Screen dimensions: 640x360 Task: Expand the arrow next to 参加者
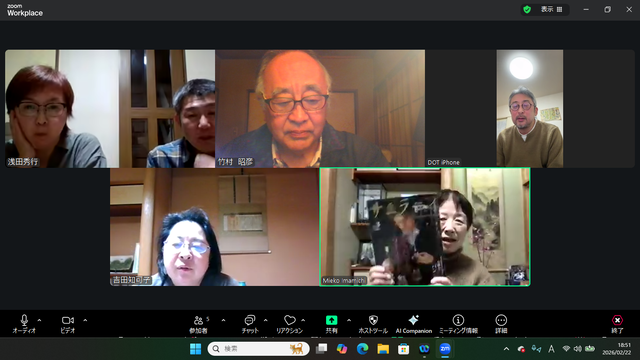coord(223,320)
